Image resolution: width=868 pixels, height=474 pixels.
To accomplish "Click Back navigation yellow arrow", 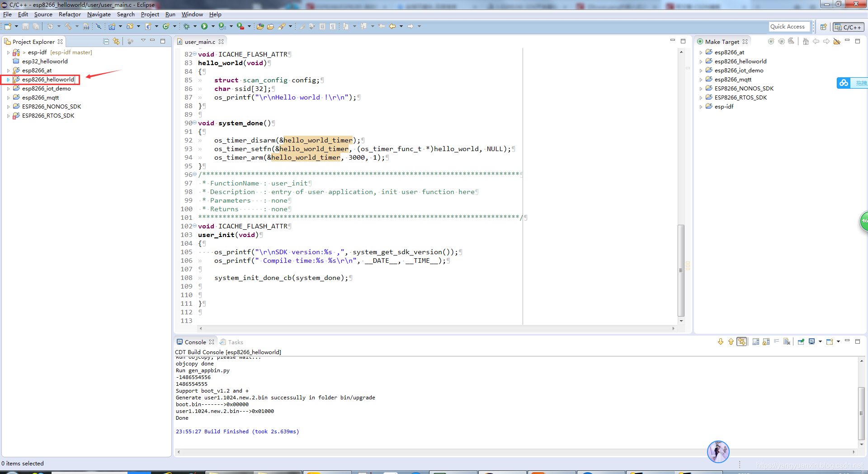I will point(392,26).
